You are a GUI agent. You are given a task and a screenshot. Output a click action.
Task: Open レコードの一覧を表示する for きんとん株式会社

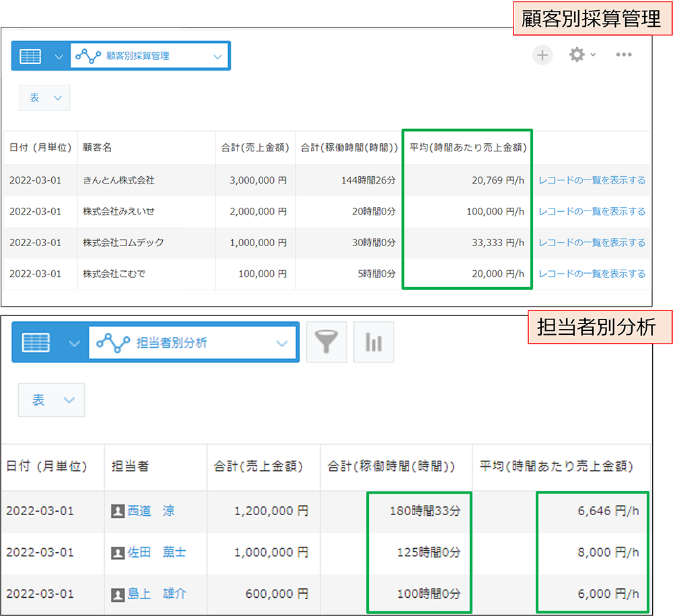point(592,180)
